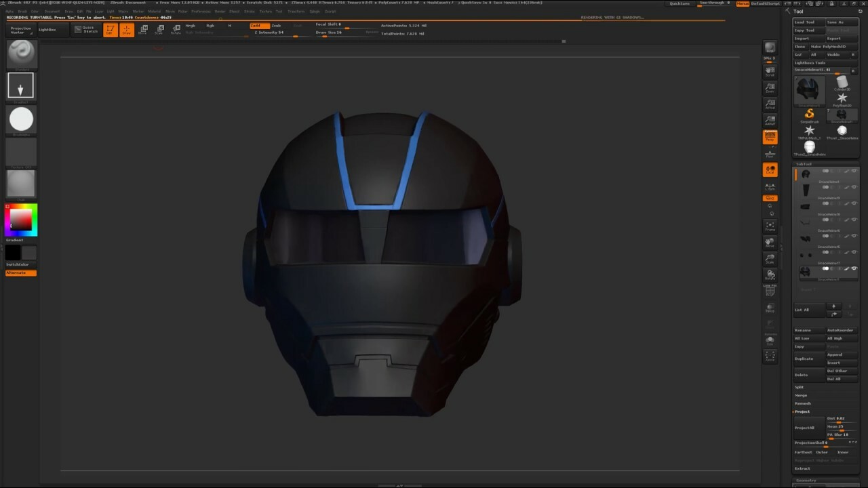Click the right shelf Scale view icon
This screenshot has width=868, height=488.
(x=770, y=258)
